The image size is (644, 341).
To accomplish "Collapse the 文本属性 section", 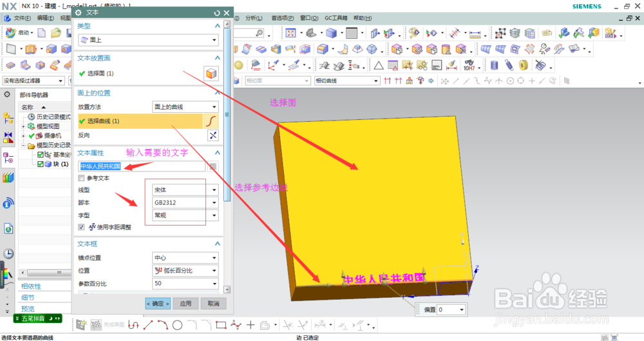I will (217, 153).
